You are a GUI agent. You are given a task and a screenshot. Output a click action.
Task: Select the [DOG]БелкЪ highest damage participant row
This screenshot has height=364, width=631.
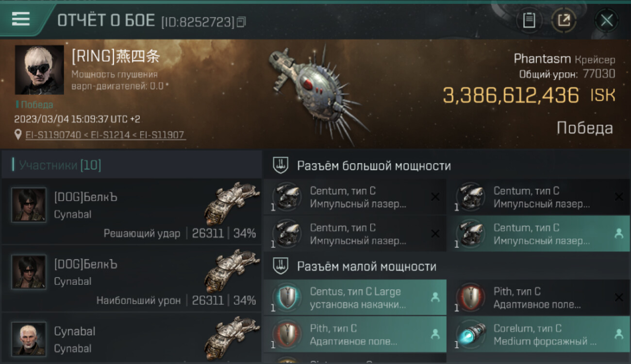[x=132, y=279]
